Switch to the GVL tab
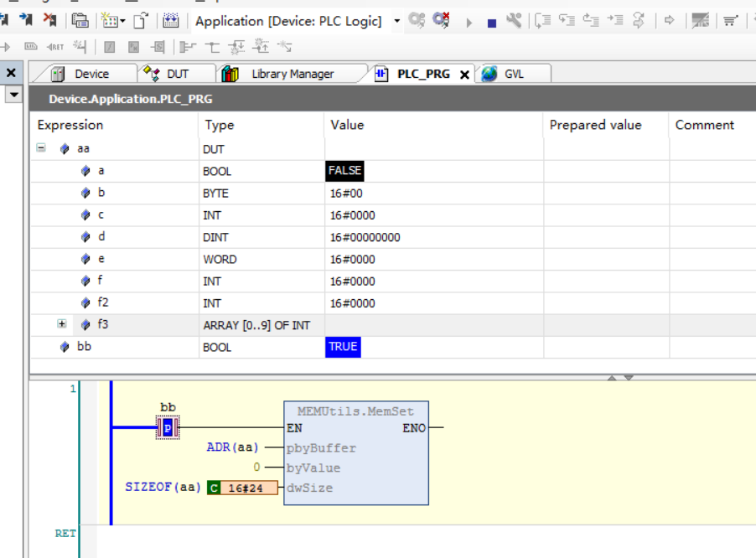756x558 pixels. [514, 74]
